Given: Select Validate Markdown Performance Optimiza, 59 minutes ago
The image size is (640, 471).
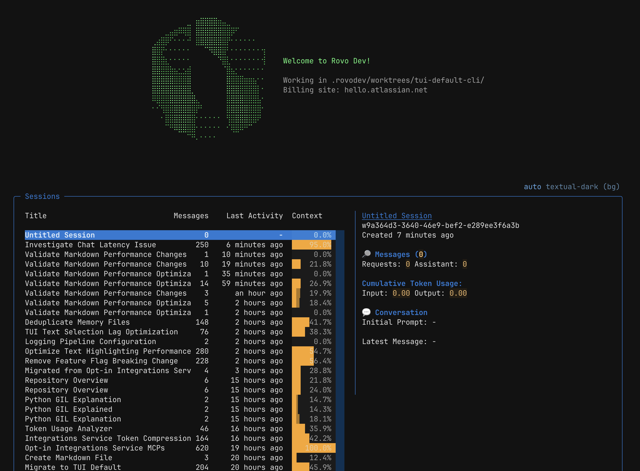Looking at the screenshot, I should pyautogui.click(x=180, y=283).
